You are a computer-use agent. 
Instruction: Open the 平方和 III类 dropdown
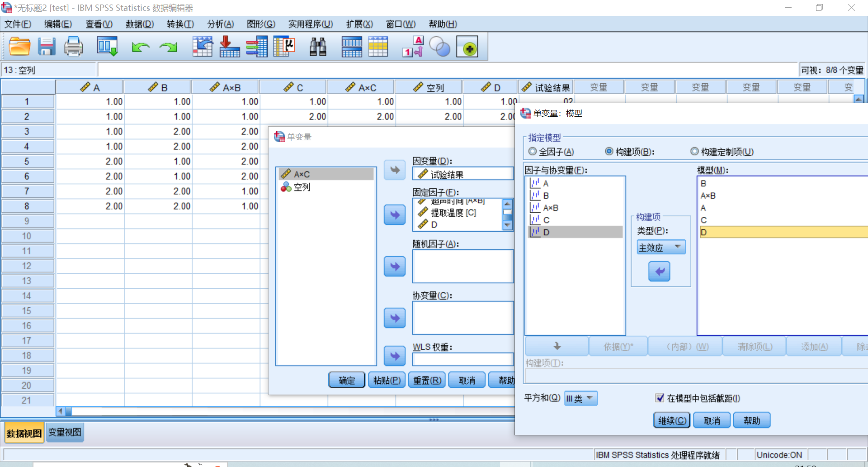pos(580,398)
